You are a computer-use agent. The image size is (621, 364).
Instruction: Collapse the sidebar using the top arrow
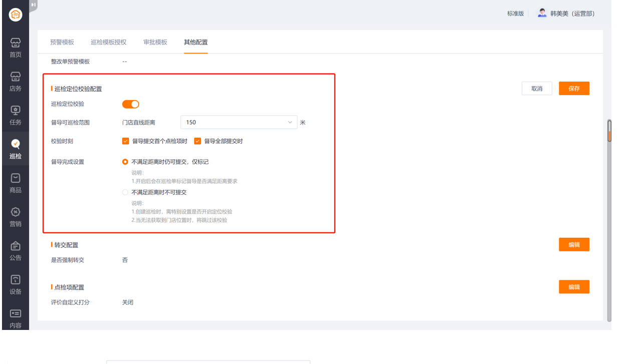(x=33, y=5)
